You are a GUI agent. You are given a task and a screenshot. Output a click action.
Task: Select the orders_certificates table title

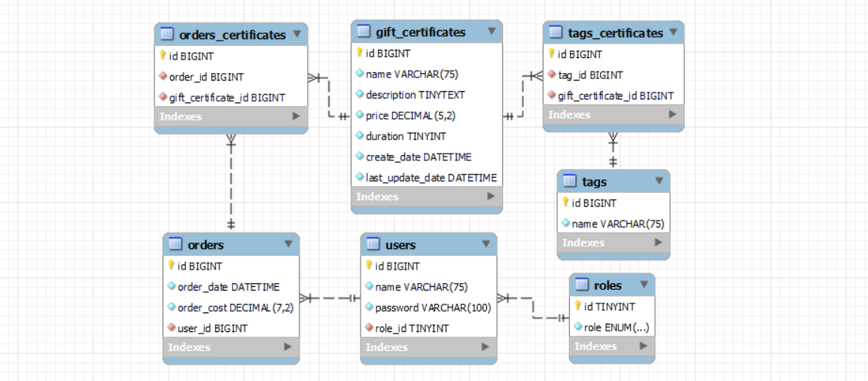233,35
